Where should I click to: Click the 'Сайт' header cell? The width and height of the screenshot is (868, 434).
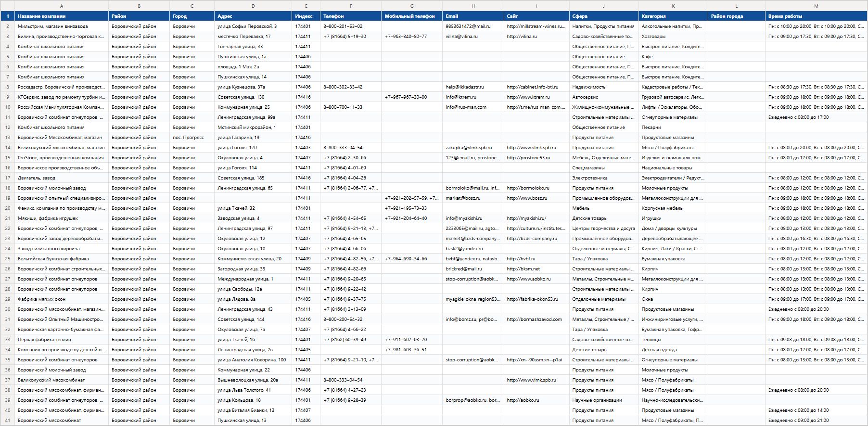tap(536, 16)
